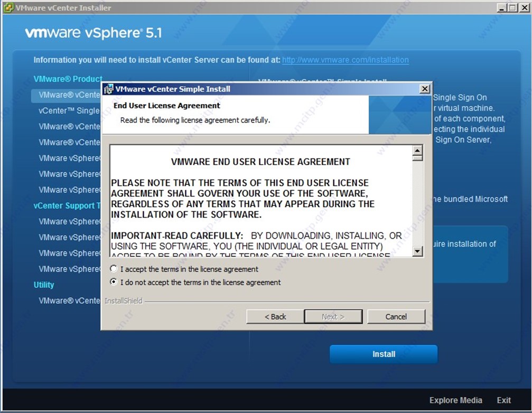Select 'vCenter™ Single' item in product list
Image resolution: width=532 pixels, height=413 pixels.
(69, 111)
